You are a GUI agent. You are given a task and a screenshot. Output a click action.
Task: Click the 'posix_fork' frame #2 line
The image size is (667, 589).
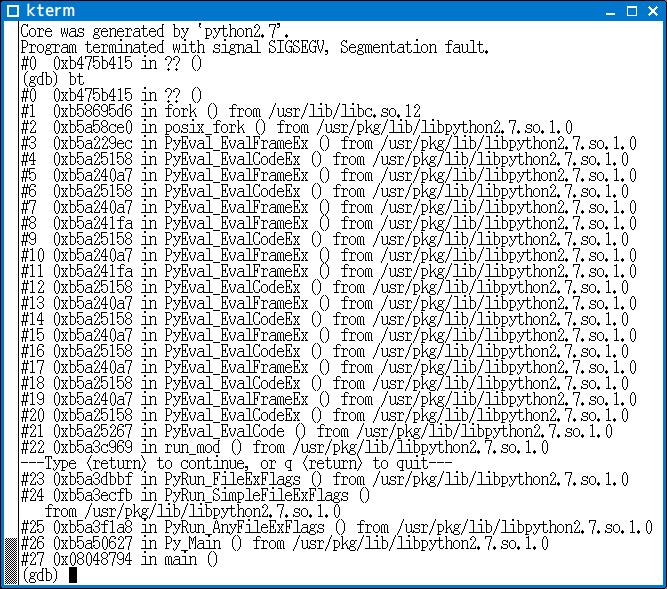point(296,127)
